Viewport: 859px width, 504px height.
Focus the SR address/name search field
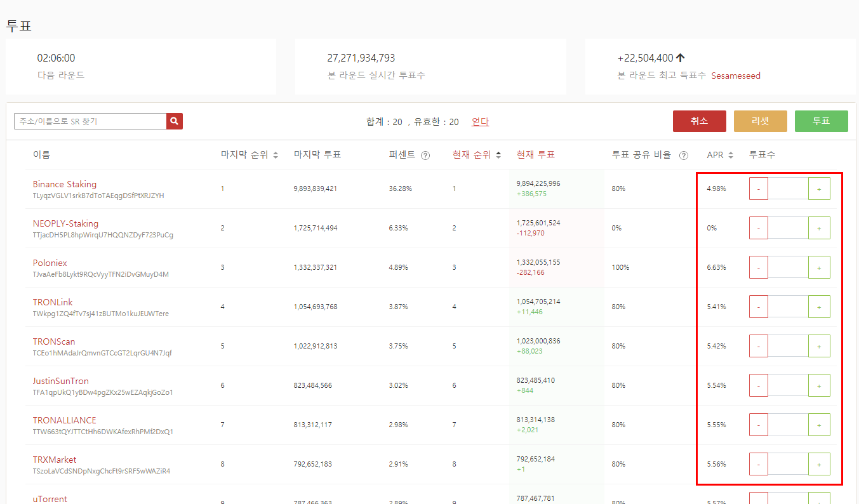coord(90,121)
